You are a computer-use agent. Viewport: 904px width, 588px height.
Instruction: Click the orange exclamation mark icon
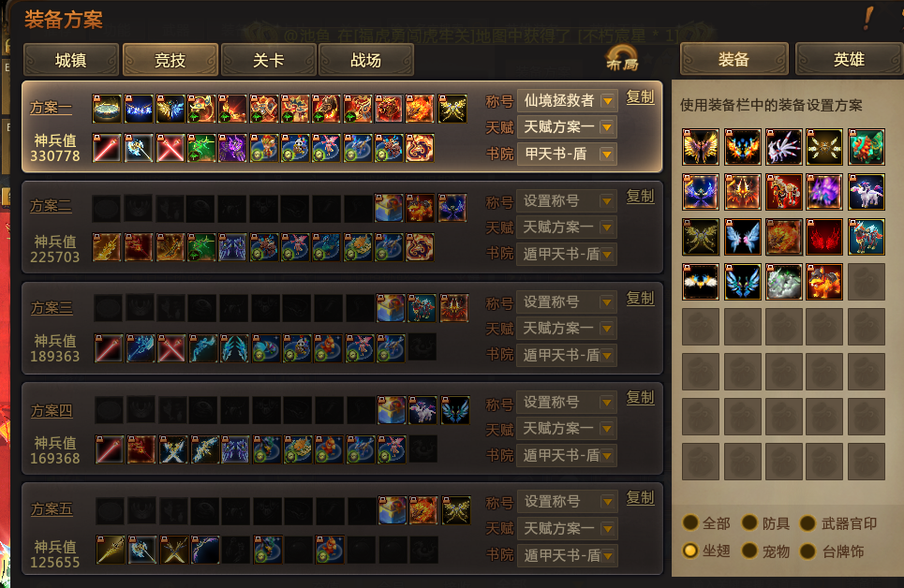868,18
